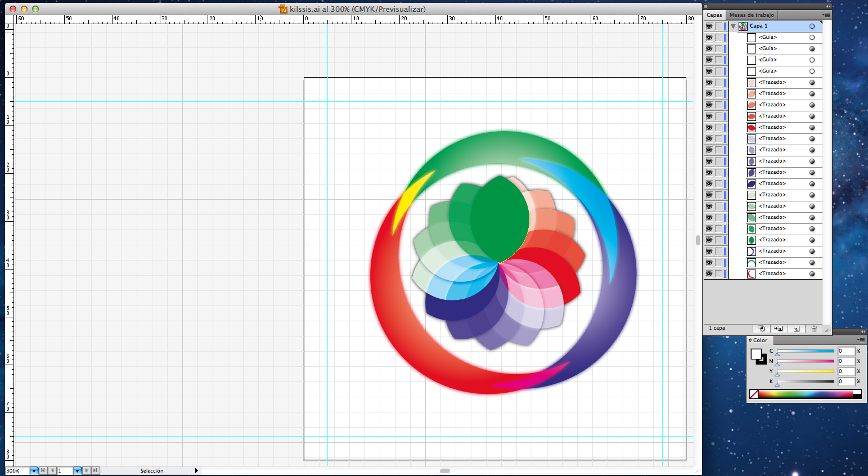Click the '1 capa' label in Capas panel
This screenshot has height=476, width=868.
coord(717,328)
